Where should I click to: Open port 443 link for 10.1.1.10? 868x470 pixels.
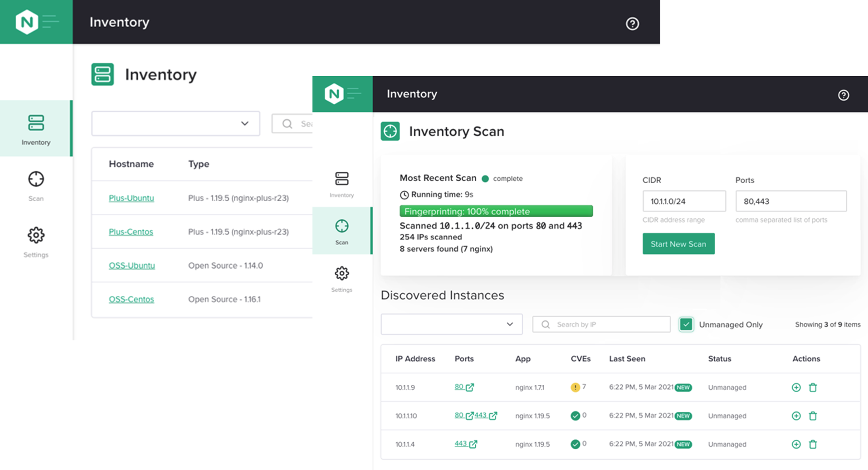click(x=486, y=415)
